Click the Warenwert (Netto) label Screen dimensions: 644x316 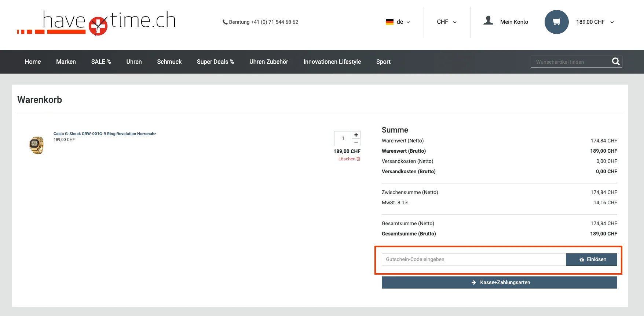[x=403, y=141]
